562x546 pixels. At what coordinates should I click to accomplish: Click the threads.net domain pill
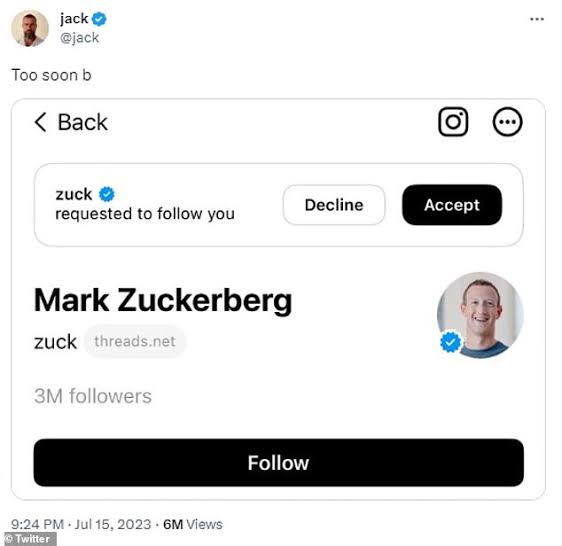pyautogui.click(x=135, y=341)
